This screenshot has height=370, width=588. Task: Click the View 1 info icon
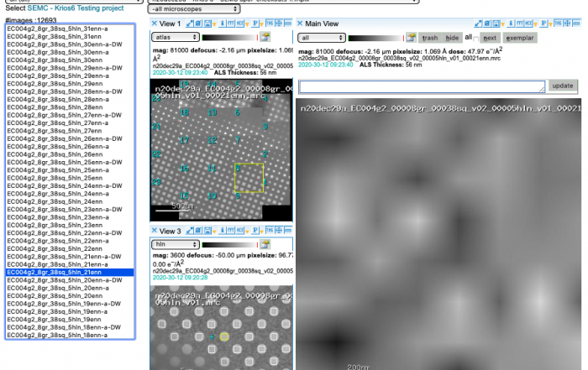coord(223,23)
